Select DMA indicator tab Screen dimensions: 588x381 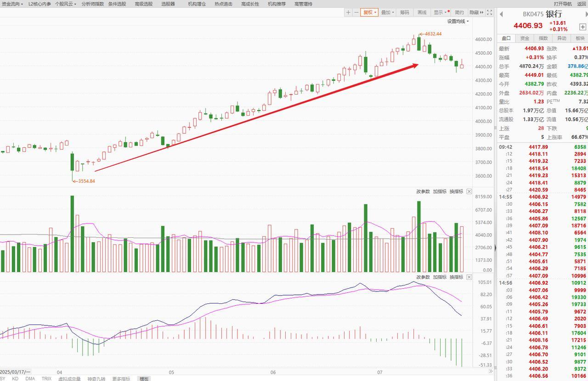tap(30, 379)
